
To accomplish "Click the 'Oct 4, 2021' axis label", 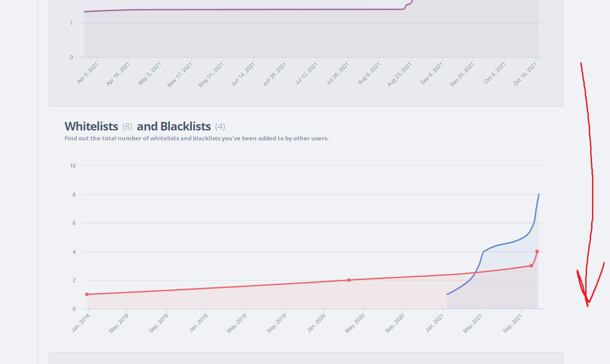I will pos(496,72).
